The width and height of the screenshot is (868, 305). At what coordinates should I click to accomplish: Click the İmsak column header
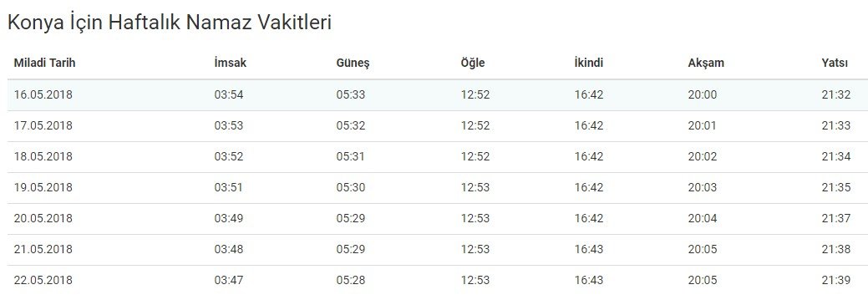(231, 63)
